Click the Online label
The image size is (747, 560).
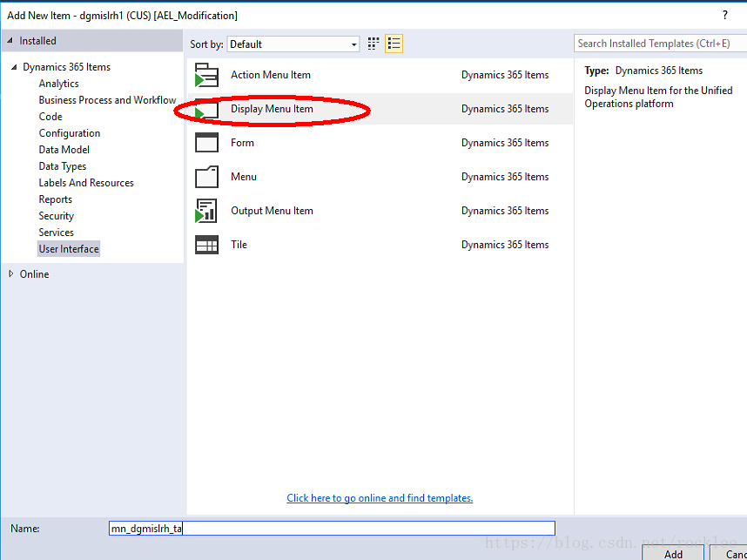pyautogui.click(x=34, y=274)
